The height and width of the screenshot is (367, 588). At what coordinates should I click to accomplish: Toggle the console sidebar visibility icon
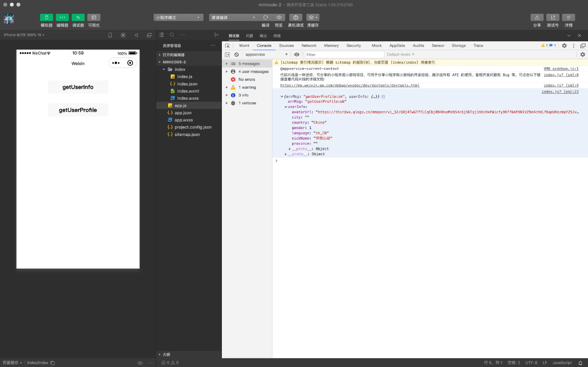click(227, 55)
